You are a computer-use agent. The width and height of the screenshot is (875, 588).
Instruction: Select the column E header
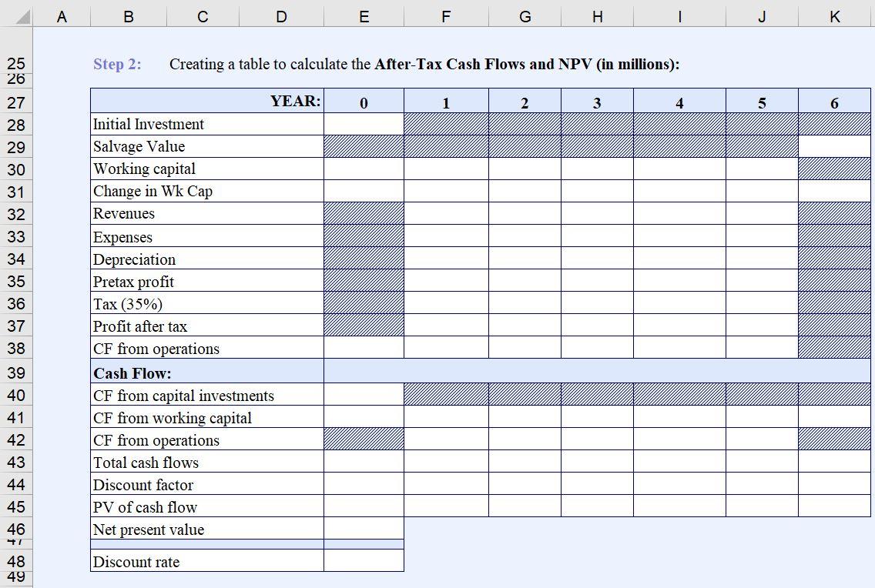pyautogui.click(x=364, y=15)
